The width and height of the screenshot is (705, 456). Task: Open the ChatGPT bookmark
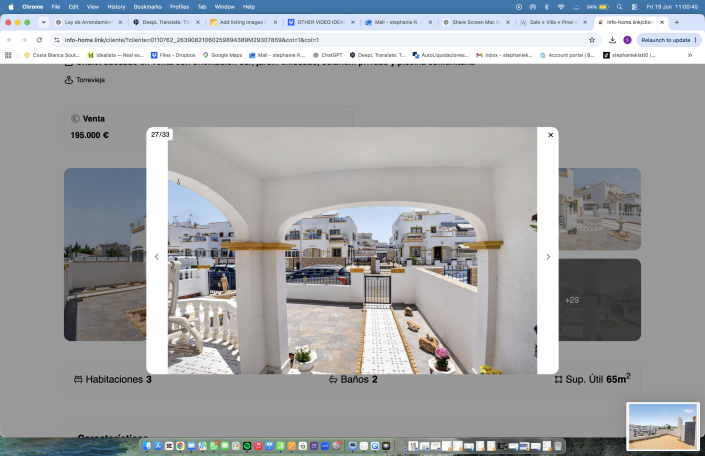pos(328,55)
